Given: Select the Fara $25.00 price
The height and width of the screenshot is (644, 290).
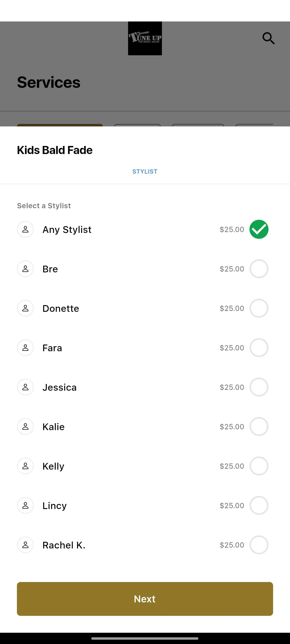Looking at the screenshot, I should point(232,348).
